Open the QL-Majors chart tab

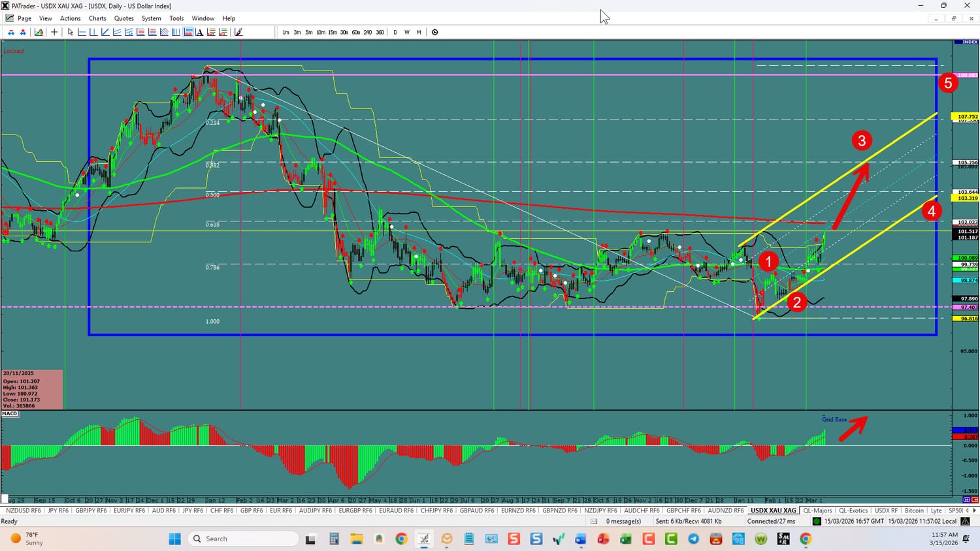coord(817,511)
